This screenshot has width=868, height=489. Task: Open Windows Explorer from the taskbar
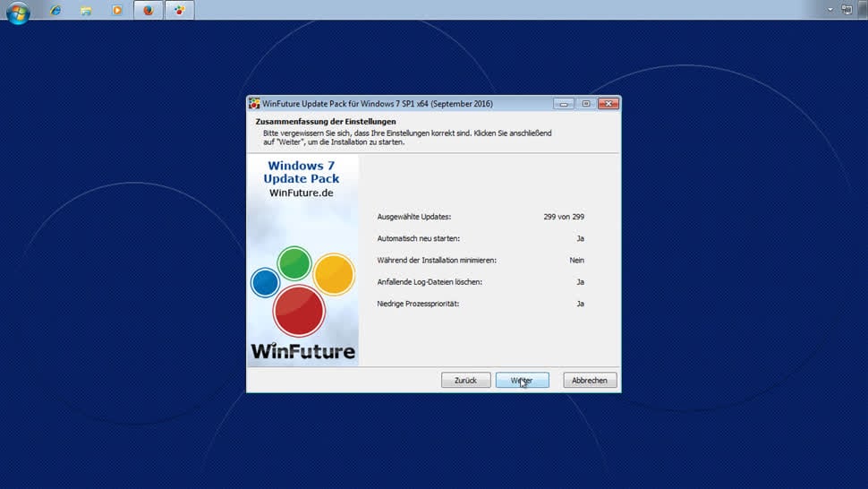[x=86, y=10]
